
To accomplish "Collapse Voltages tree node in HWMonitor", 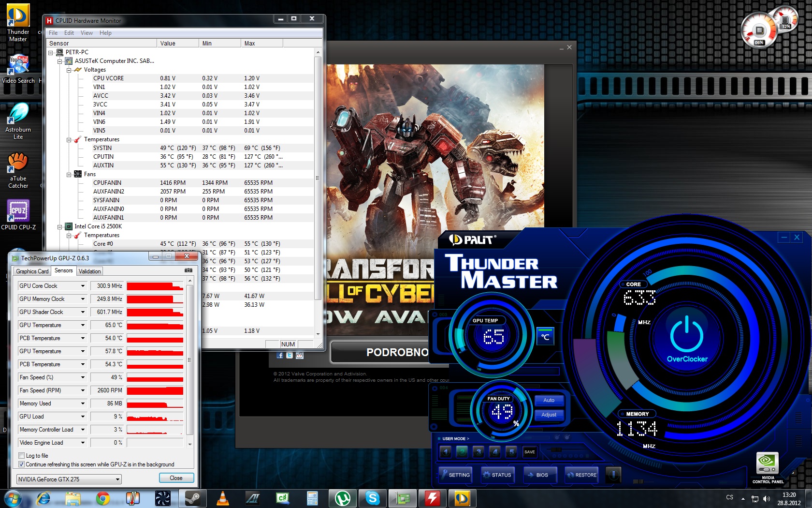I will click(x=69, y=70).
